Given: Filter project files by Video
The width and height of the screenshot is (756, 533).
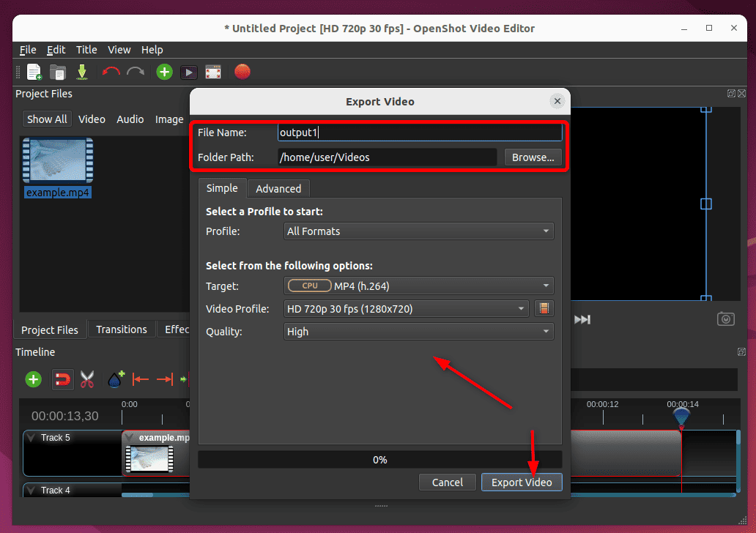Looking at the screenshot, I should pos(92,119).
